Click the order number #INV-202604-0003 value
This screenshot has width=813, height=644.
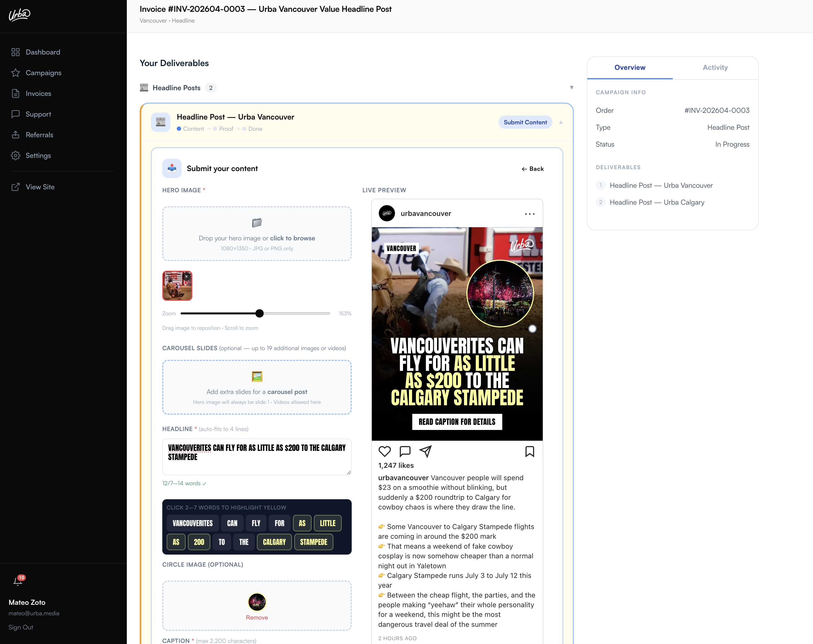tap(717, 110)
